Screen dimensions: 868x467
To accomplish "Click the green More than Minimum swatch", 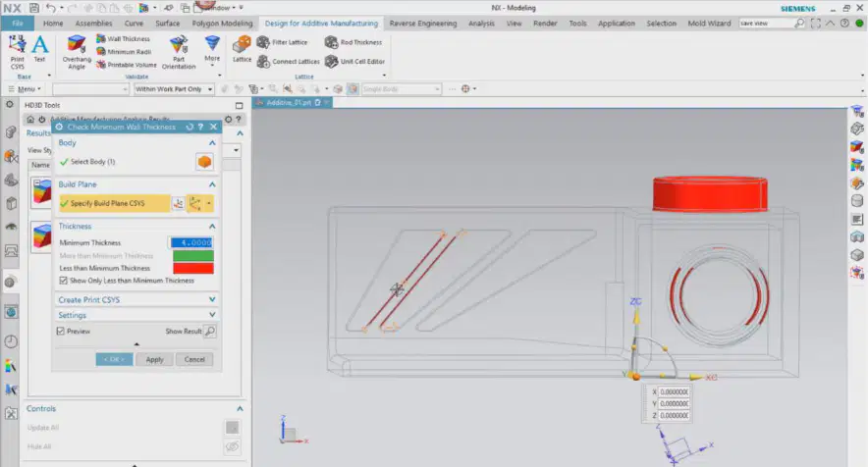I will 193,256.
